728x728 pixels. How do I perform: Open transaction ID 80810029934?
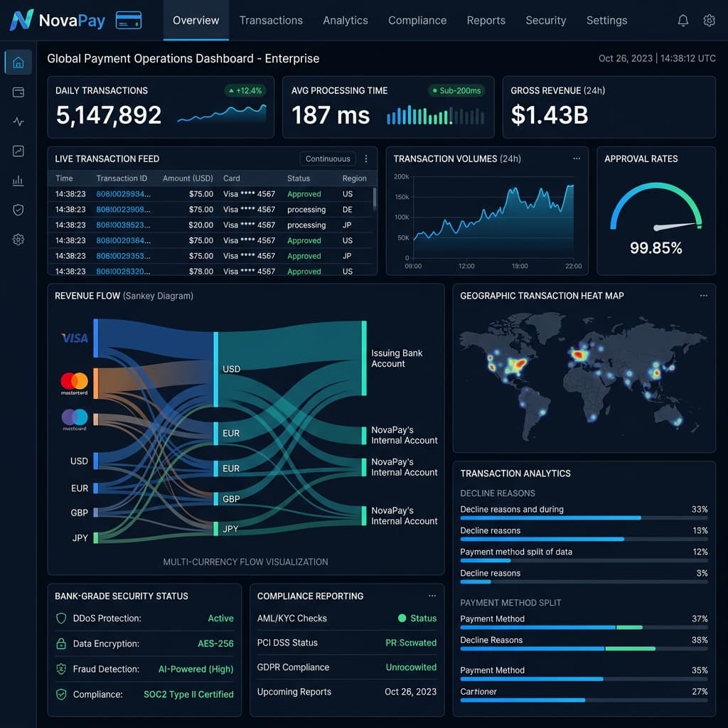pos(123,194)
